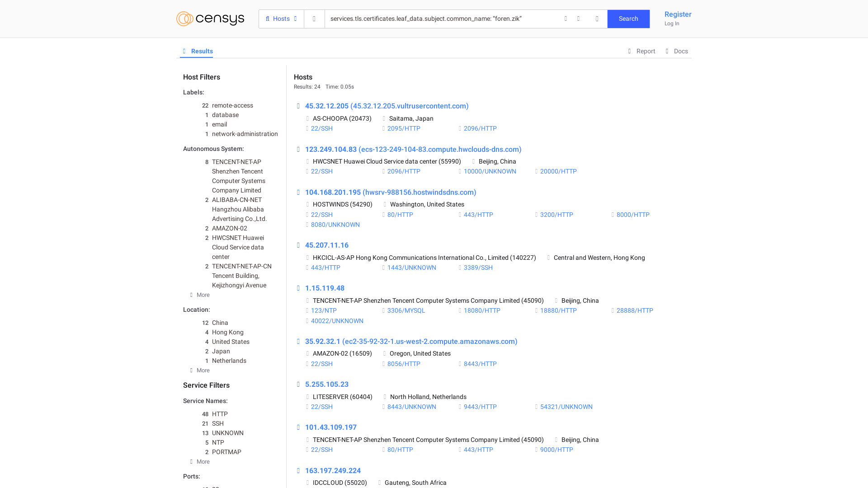Click Log In menu item
Image resolution: width=868 pixels, height=488 pixels.
[x=671, y=23]
